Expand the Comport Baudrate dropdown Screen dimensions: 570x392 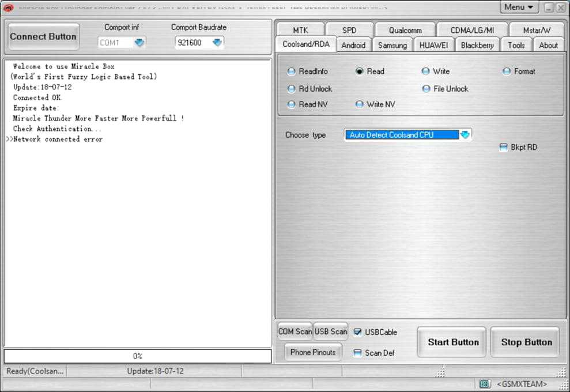[217, 43]
